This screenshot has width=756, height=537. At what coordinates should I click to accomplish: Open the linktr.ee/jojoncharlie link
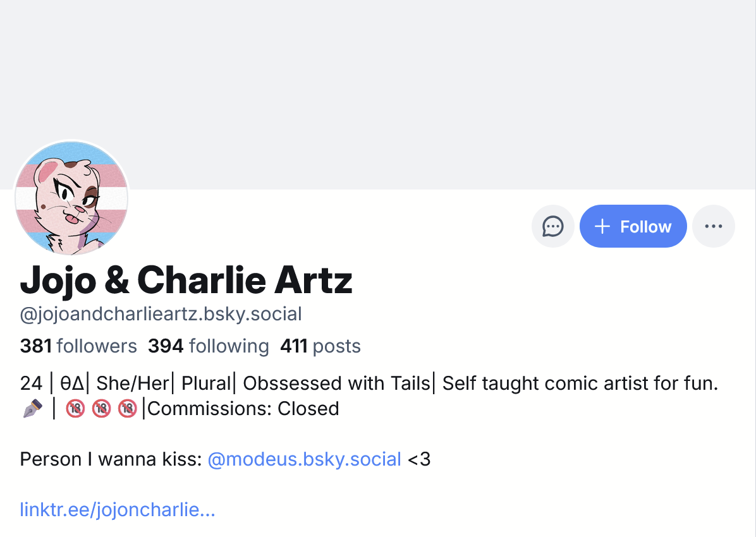pyautogui.click(x=118, y=510)
